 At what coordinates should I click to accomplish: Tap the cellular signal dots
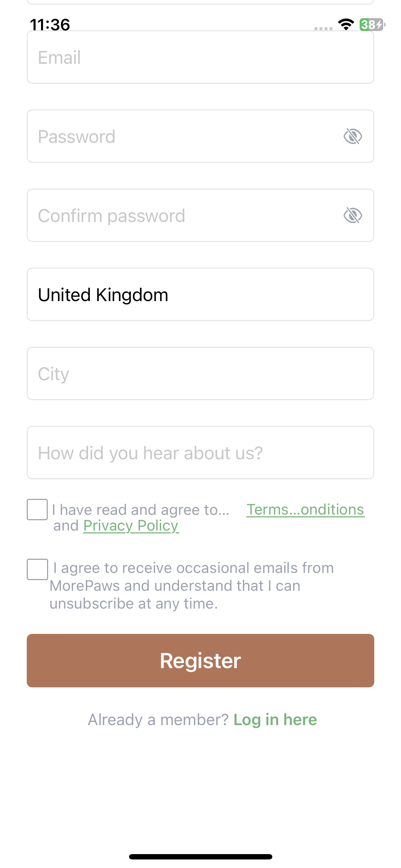tap(323, 29)
